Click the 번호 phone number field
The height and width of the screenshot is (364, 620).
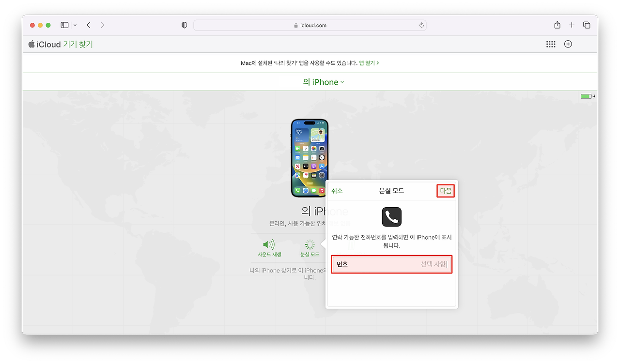[x=392, y=264]
